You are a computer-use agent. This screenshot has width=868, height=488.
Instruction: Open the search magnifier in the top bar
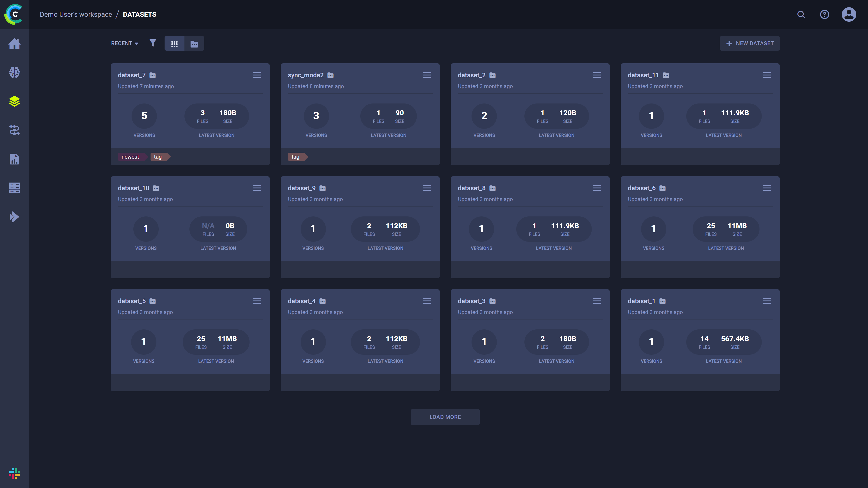[801, 14]
